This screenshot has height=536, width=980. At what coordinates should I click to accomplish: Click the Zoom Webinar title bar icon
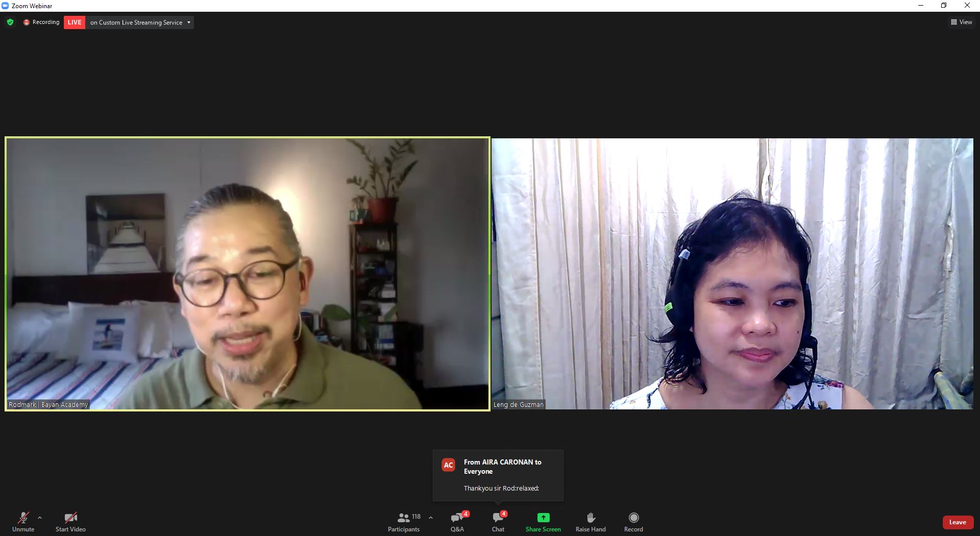[5, 6]
